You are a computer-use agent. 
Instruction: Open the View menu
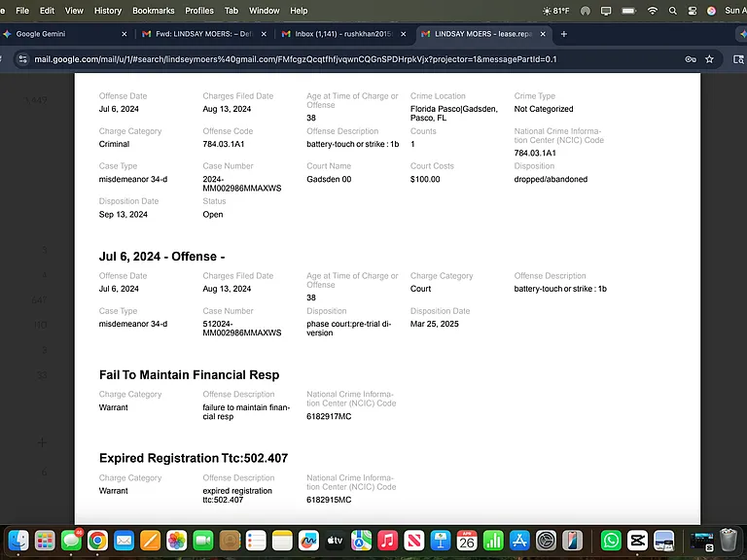click(x=74, y=11)
